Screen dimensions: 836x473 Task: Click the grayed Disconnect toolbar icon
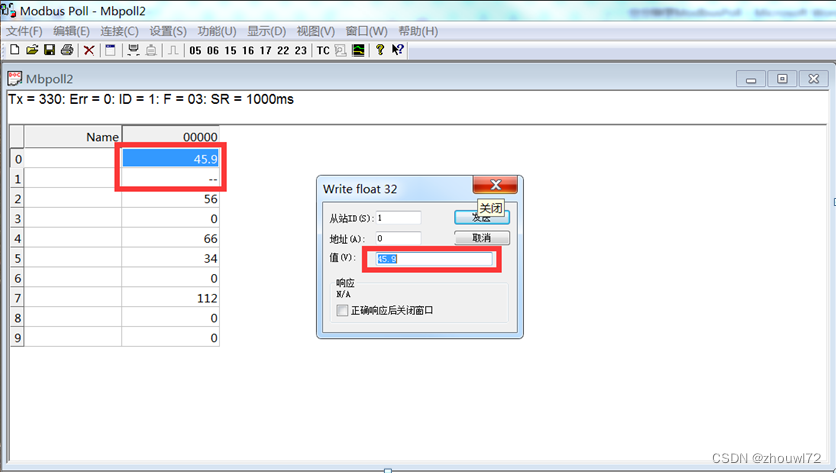click(151, 50)
